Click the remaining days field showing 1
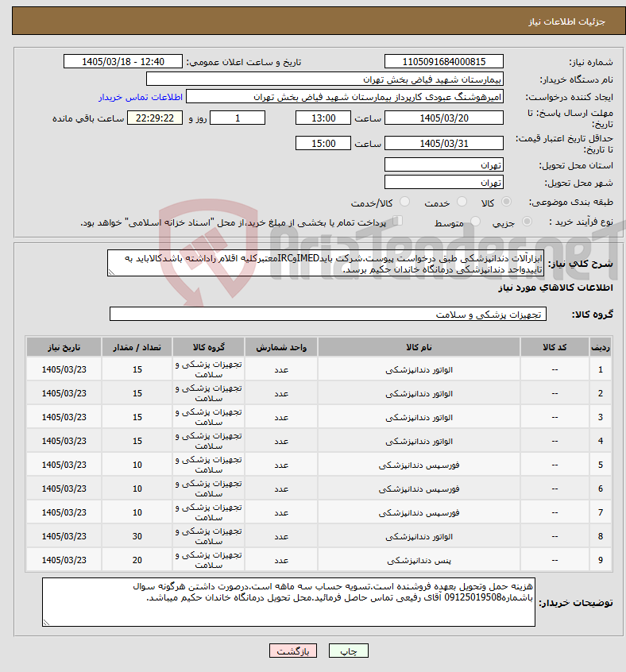 pyautogui.click(x=238, y=118)
